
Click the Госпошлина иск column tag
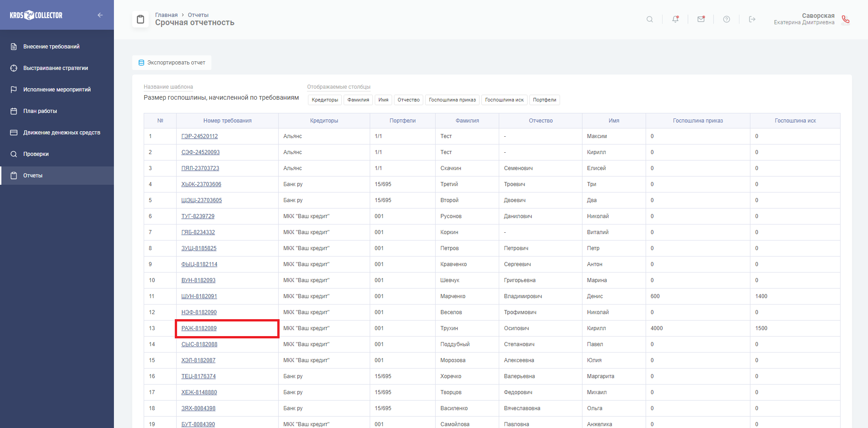[x=504, y=100]
